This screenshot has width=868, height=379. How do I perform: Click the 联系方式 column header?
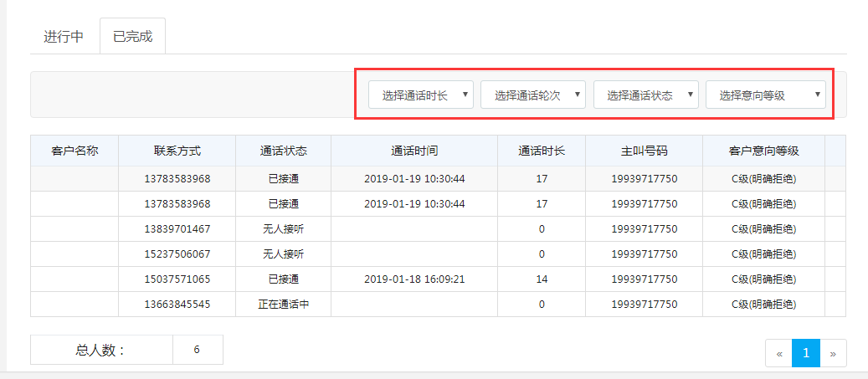pos(177,151)
